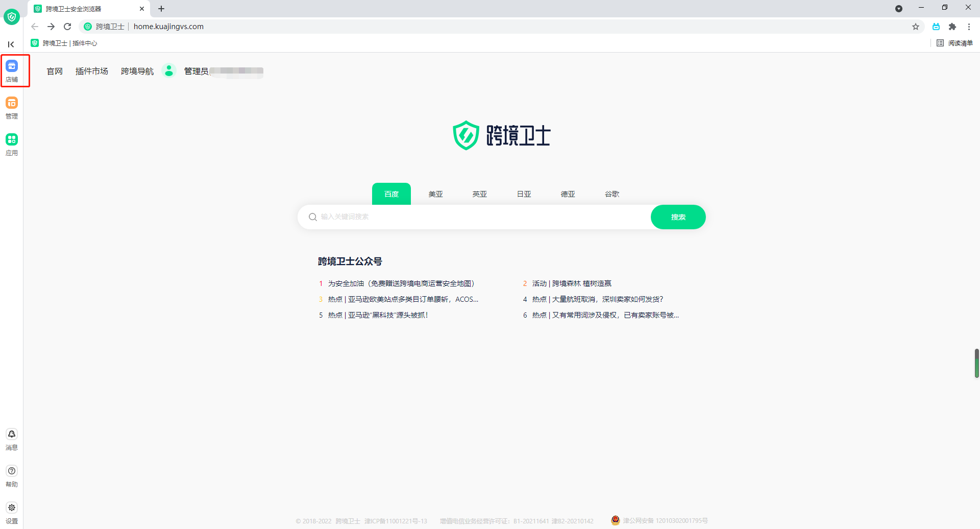Click the green shield logo at top-left
This screenshot has width=980, height=529.
tap(12, 17)
